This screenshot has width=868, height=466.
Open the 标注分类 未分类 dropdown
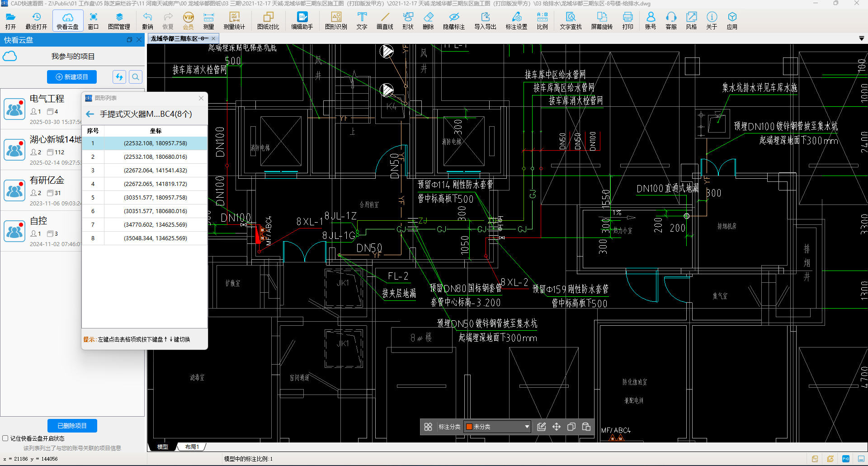(497, 427)
